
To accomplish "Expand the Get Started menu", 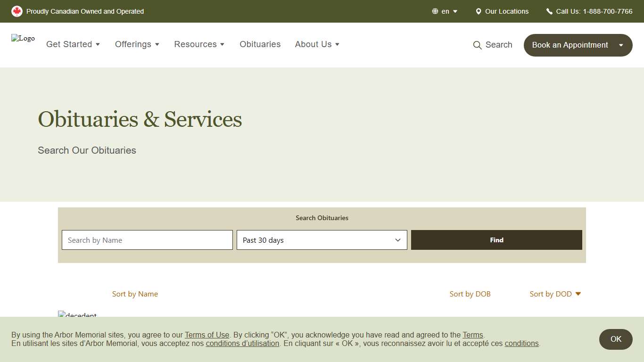I will click(x=73, y=44).
